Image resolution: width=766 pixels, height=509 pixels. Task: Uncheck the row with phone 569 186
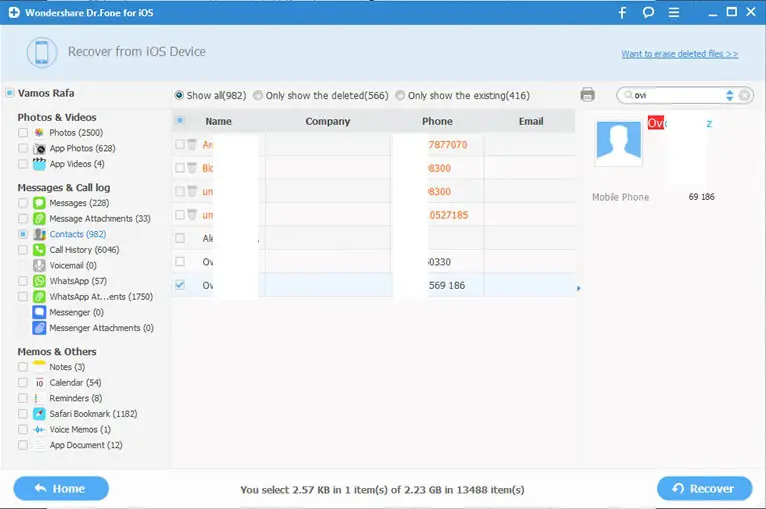(180, 285)
